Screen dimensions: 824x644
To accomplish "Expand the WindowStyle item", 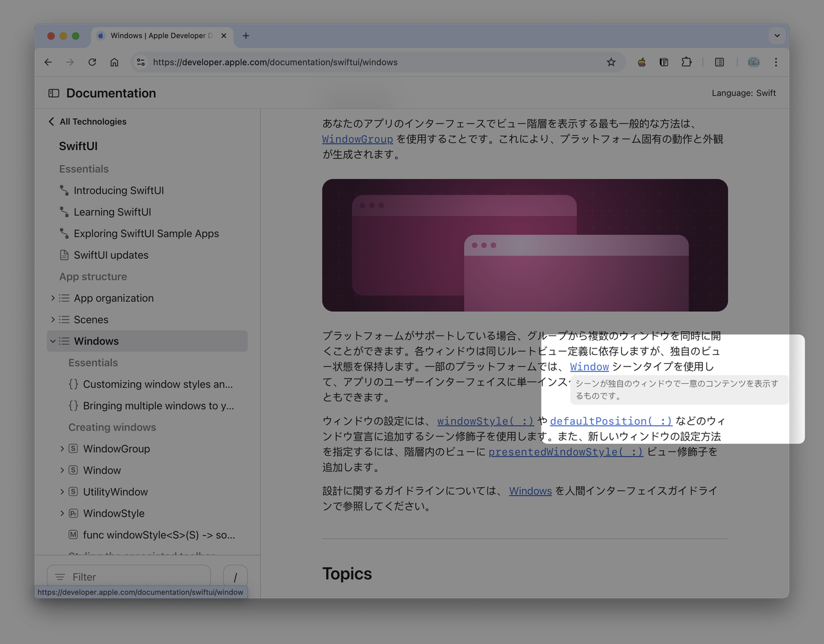I will (62, 513).
